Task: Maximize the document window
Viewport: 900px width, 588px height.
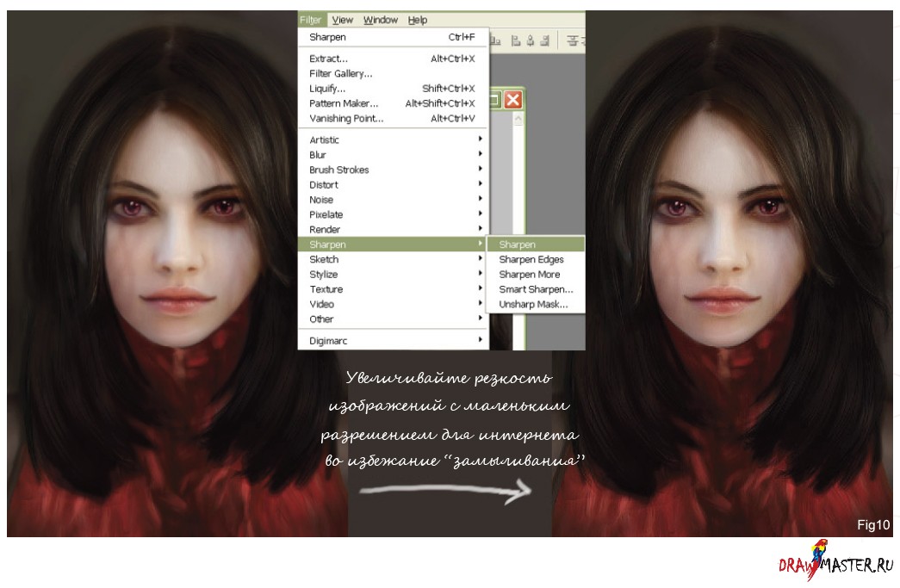Action: click(x=494, y=100)
